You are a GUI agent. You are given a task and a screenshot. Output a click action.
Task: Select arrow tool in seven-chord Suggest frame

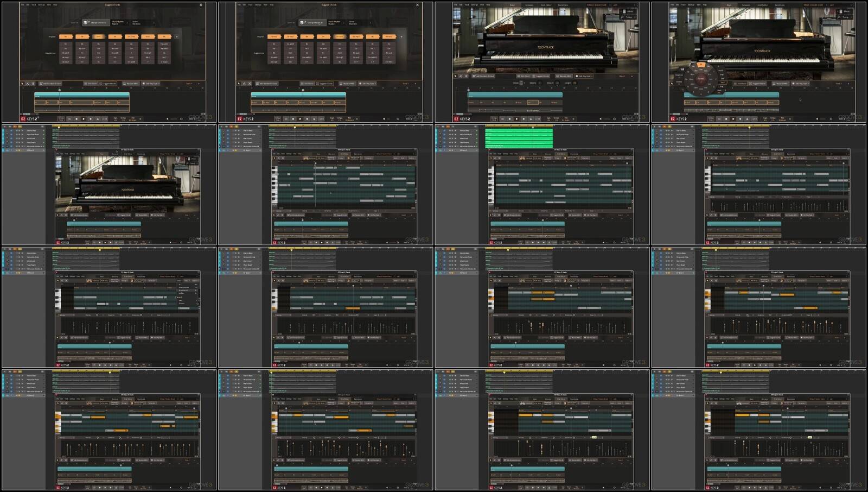[x=22, y=84]
